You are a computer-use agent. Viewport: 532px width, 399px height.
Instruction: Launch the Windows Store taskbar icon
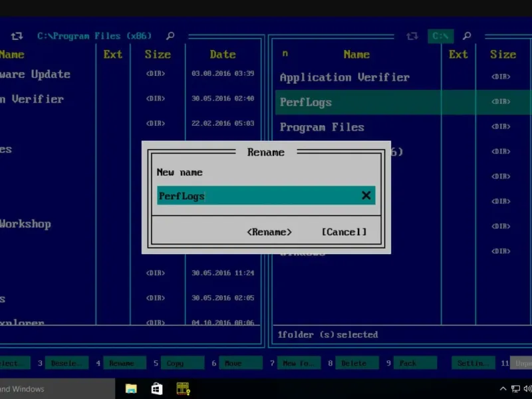click(156, 388)
